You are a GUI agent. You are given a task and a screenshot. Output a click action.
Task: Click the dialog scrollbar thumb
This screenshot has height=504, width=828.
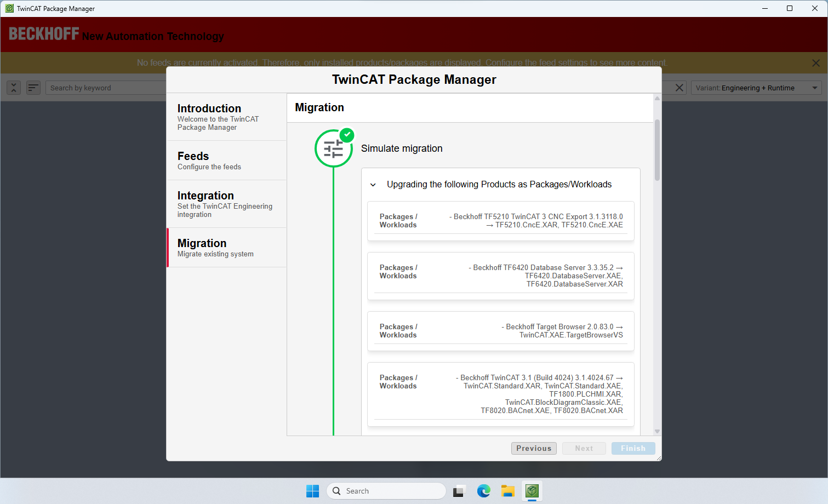657,150
